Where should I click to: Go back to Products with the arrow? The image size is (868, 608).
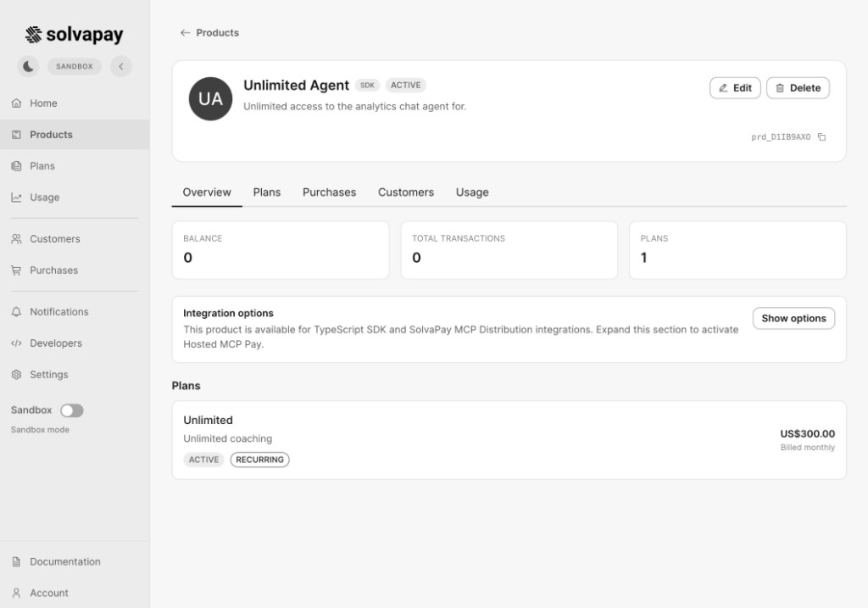[210, 32]
